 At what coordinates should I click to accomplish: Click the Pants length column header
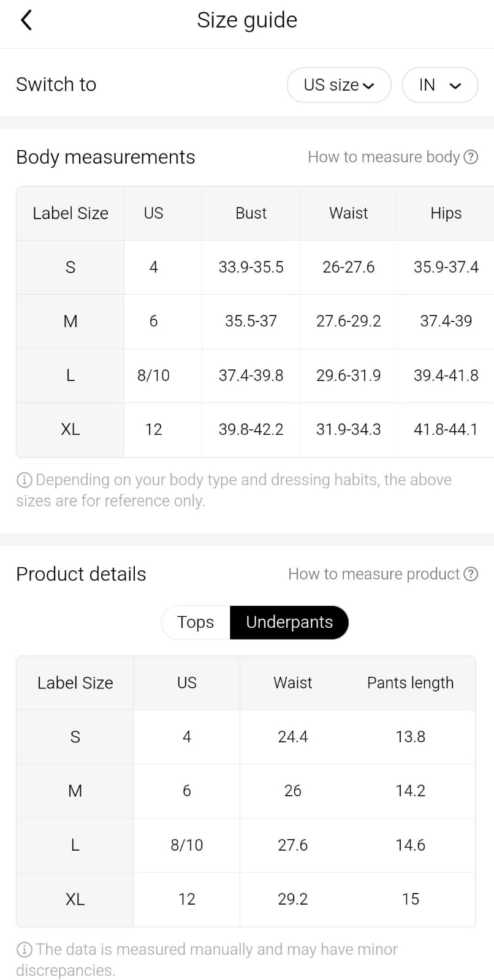pos(410,683)
